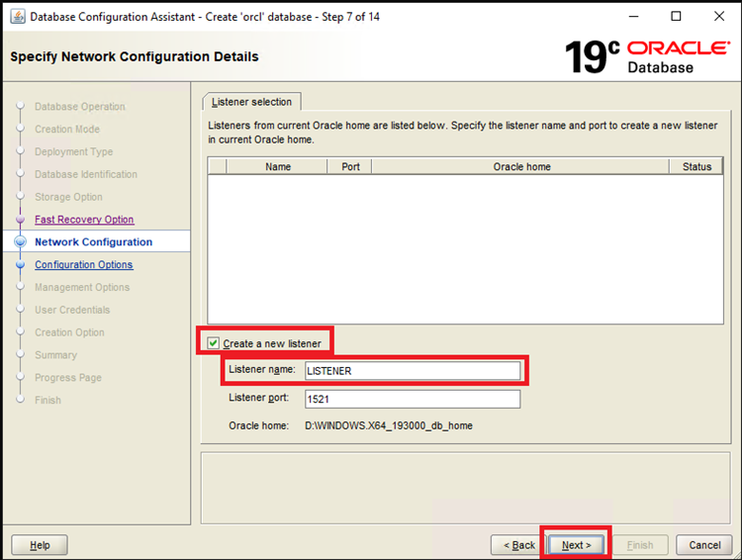The image size is (742, 560).
Task: Click the Summary step label
Action: coord(55,355)
